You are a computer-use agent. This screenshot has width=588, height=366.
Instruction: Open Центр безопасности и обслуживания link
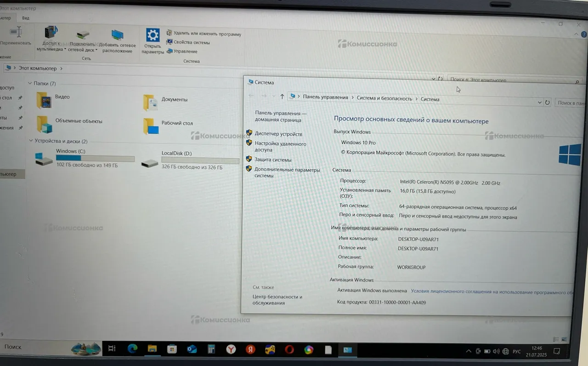(277, 300)
